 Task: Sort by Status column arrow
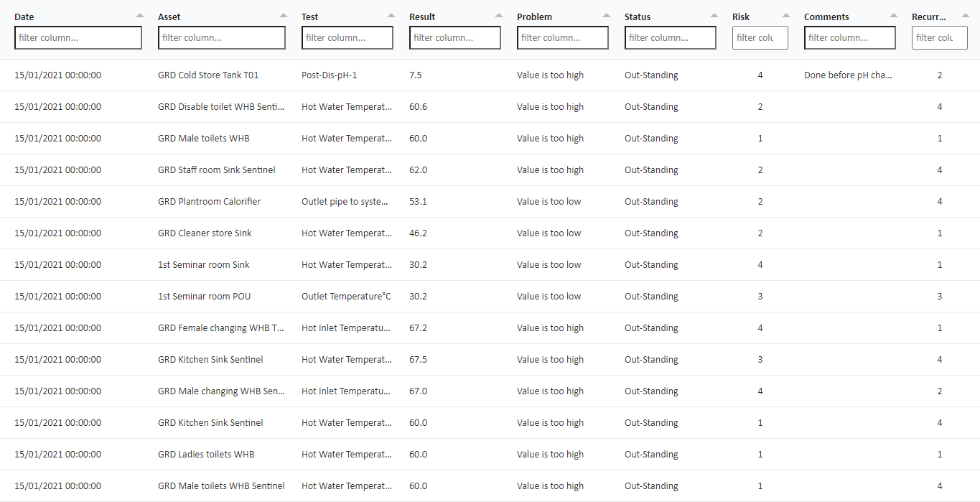pyautogui.click(x=714, y=15)
